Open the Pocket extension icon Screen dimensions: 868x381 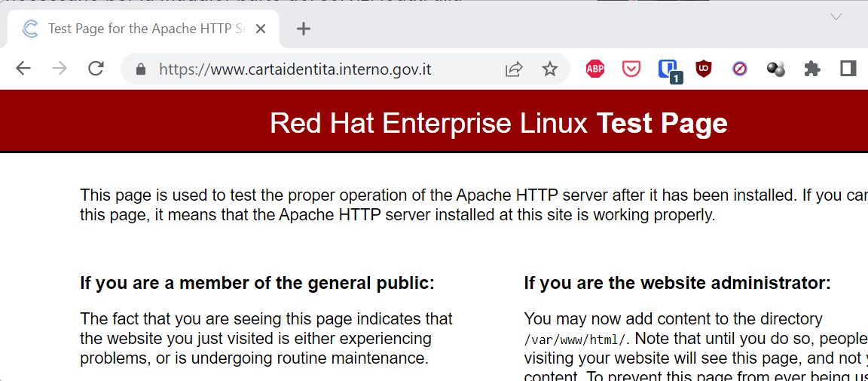631,69
